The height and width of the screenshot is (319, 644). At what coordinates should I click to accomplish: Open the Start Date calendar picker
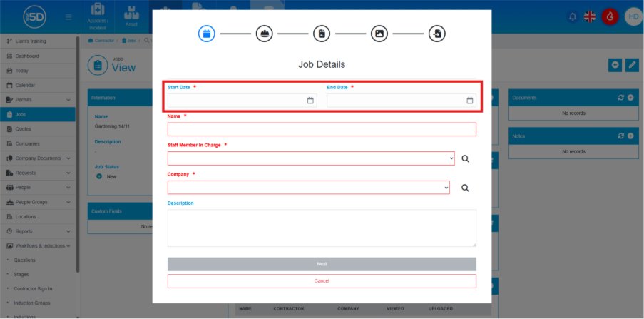pos(310,101)
